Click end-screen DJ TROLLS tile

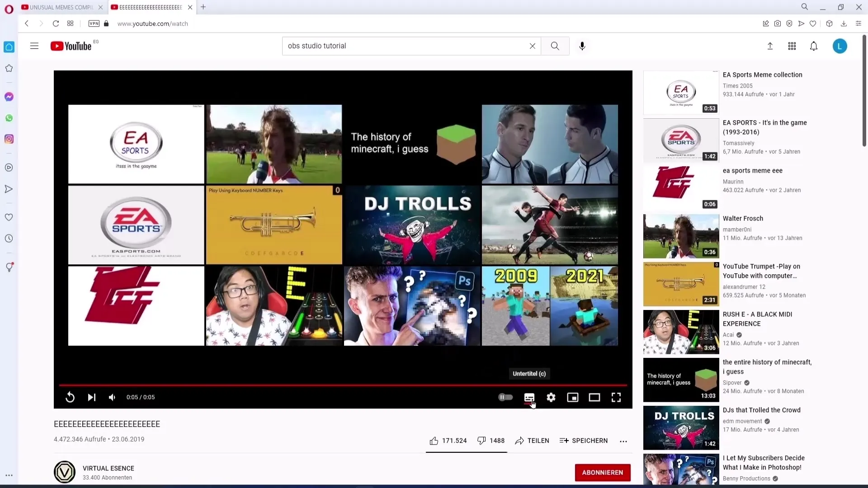pyautogui.click(x=412, y=225)
